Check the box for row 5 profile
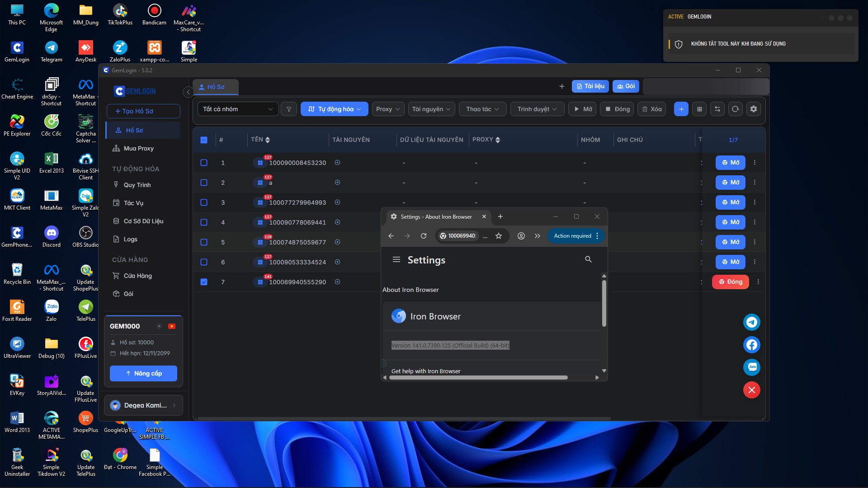 coord(204,242)
